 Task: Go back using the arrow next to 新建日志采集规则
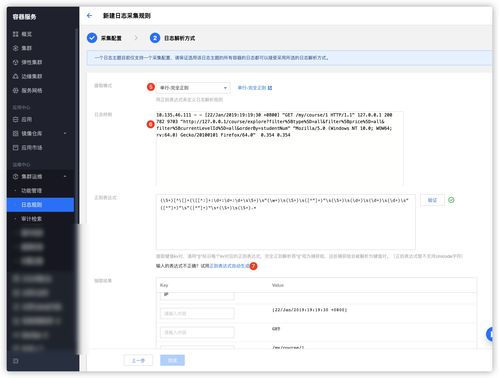point(89,16)
